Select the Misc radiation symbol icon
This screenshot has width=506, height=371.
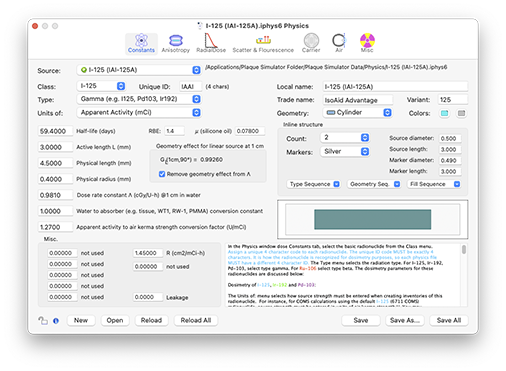(367, 40)
